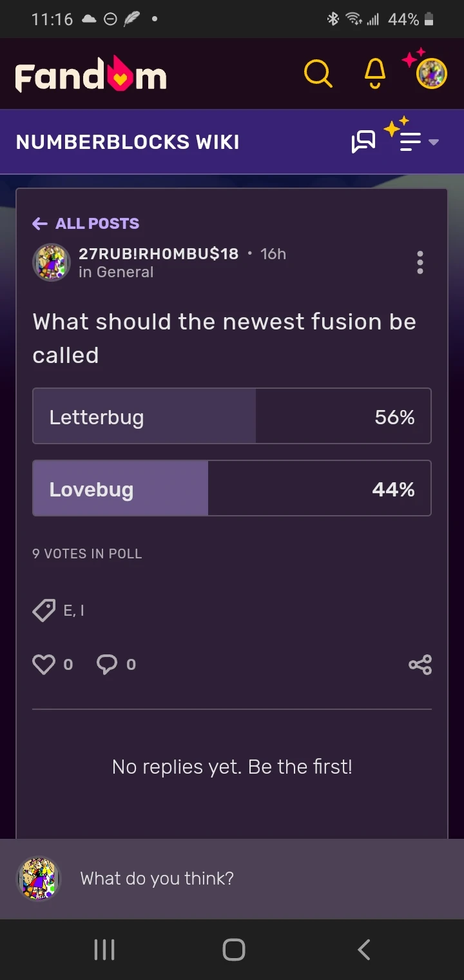Screen dimensions: 464x980
Task: Vote for the Letterbug poll option
Action: point(232,416)
